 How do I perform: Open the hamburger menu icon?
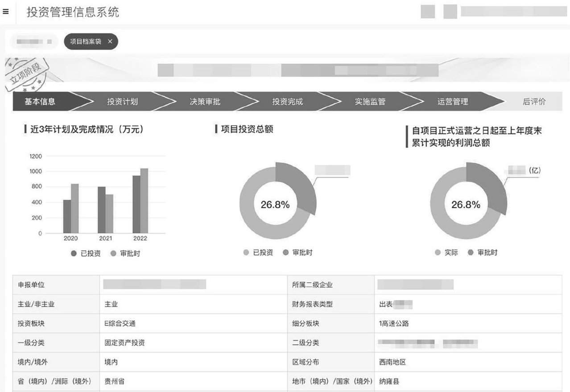(x=5, y=12)
